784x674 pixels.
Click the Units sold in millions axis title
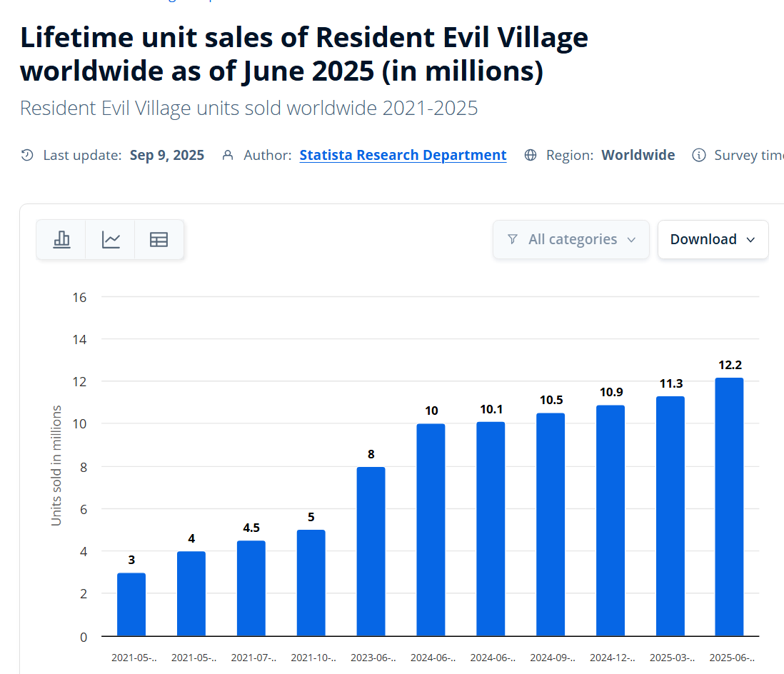point(56,466)
